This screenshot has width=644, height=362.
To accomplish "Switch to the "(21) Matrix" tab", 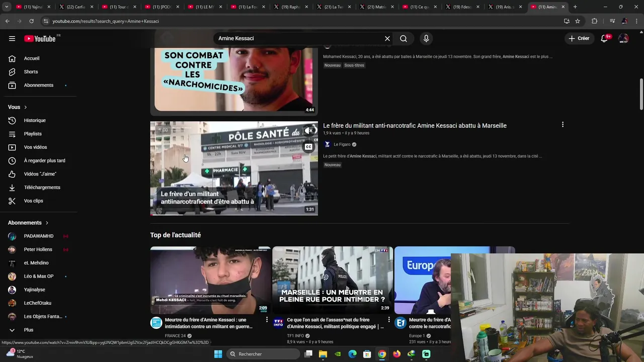I will point(377,7).
